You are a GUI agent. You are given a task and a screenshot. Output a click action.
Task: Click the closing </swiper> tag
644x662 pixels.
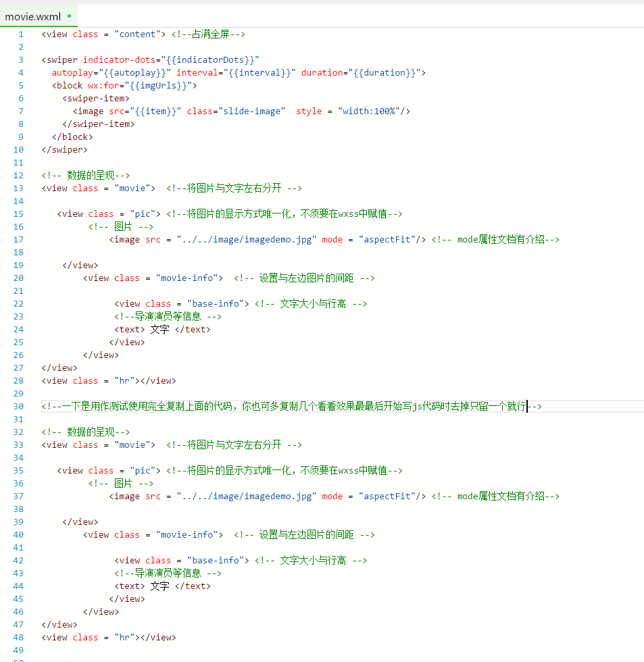click(x=64, y=150)
